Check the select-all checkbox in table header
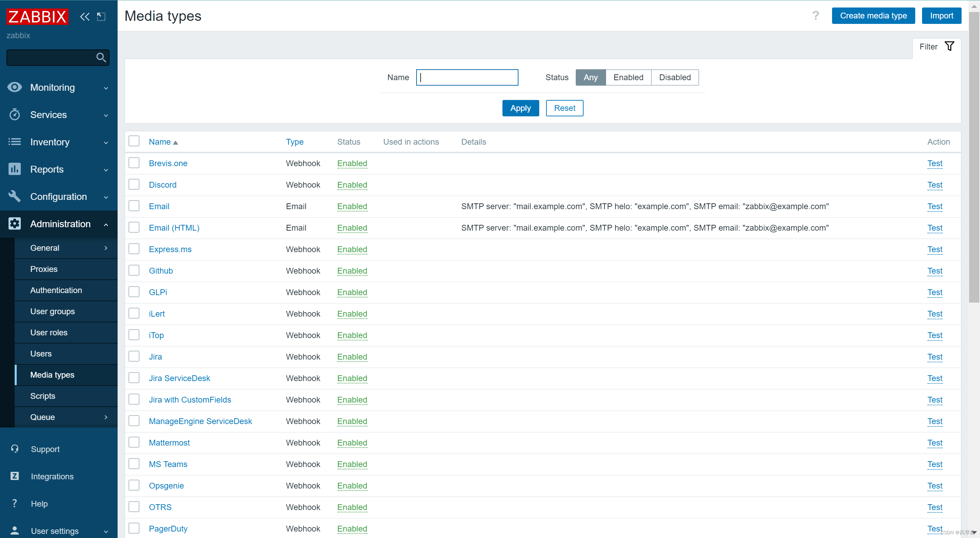 134,141
